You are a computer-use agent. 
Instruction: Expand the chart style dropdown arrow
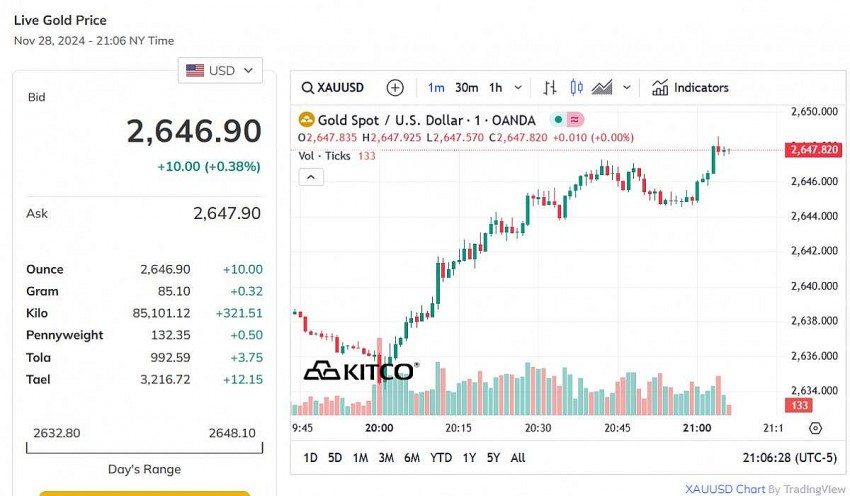(x=627, y=88)
